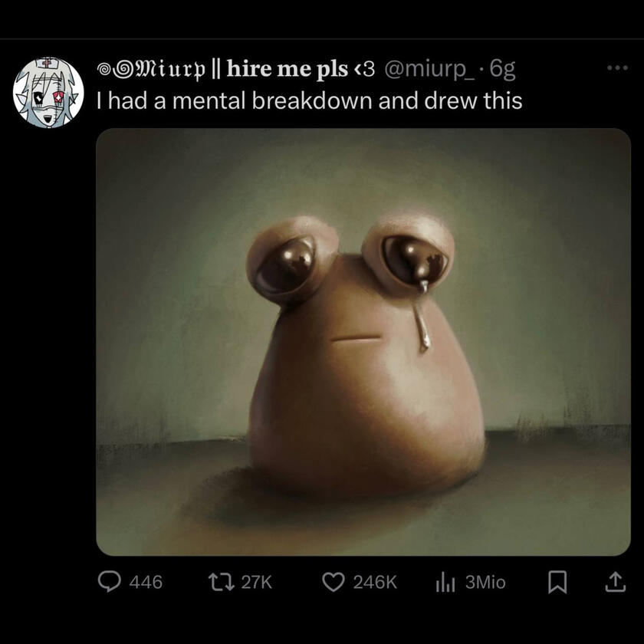
Task: Repost the tweet using the retweet icon
Action: click(222, 583)
